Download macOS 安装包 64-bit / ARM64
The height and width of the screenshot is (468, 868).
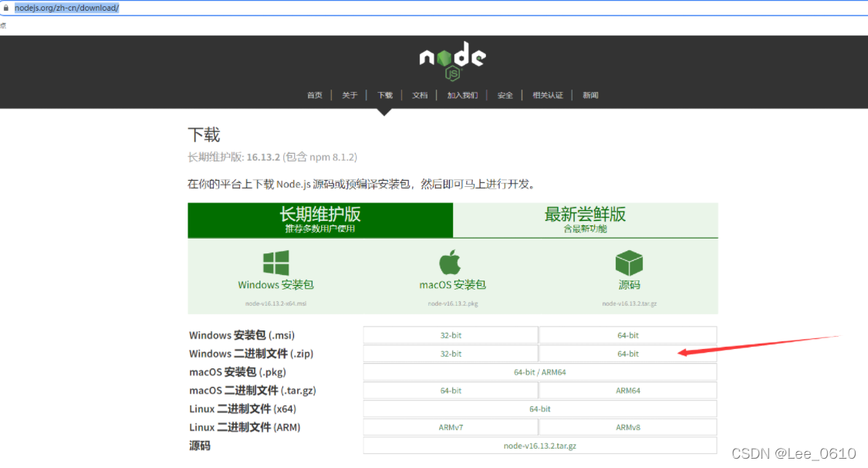(x=539, y=371)
